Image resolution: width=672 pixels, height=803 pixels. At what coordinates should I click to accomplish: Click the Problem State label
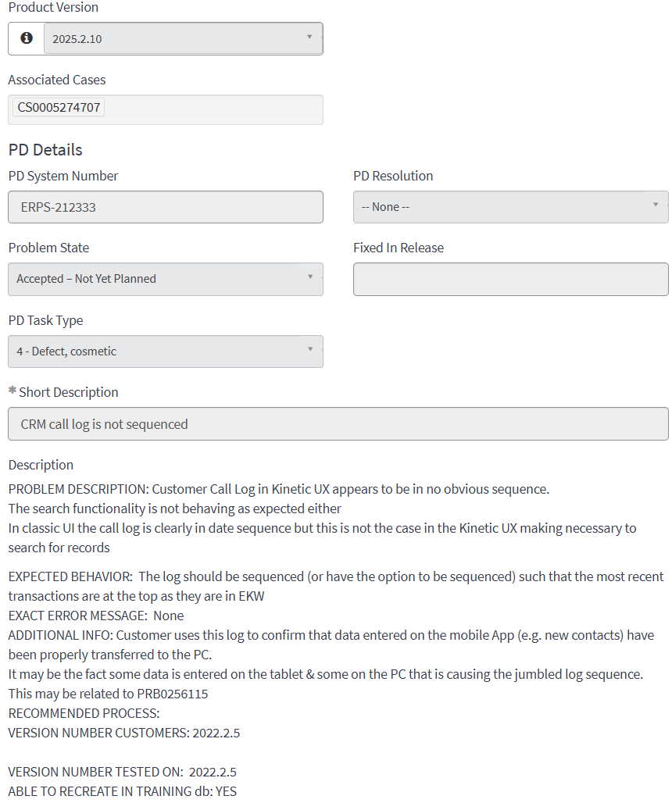(48, 248)
